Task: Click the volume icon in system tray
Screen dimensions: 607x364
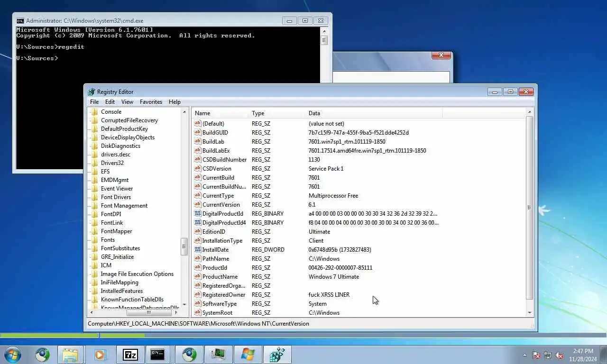Action: click(x=560, y=355)
